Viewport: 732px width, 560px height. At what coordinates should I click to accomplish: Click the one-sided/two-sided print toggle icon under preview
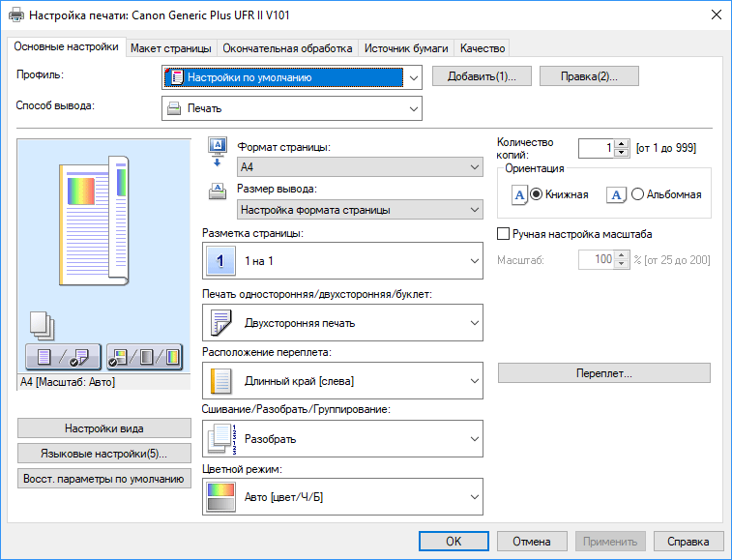click(x=63, y=357)
